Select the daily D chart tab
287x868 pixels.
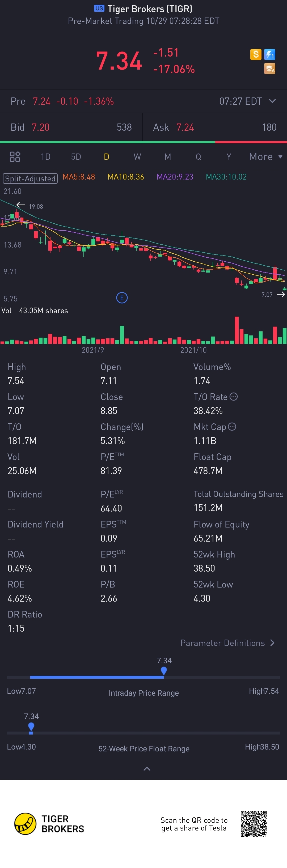point(107,157)
